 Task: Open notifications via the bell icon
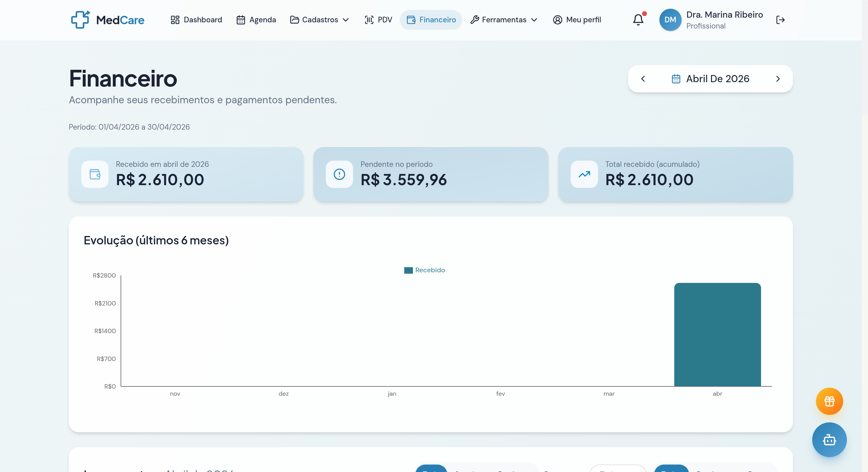pos(638,20)
